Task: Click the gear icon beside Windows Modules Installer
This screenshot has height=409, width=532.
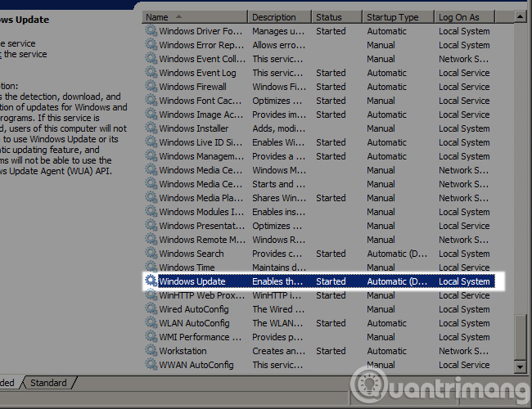Action: tap(151, 212)
